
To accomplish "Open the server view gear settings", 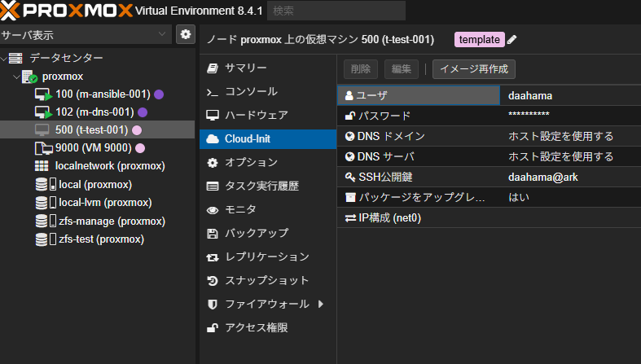I will pos(186,34).
